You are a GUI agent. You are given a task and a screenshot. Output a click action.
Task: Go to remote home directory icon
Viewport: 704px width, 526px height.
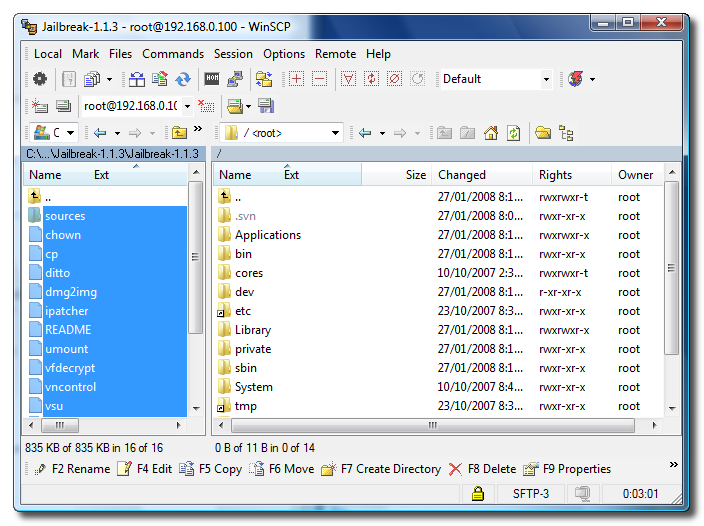491,132
